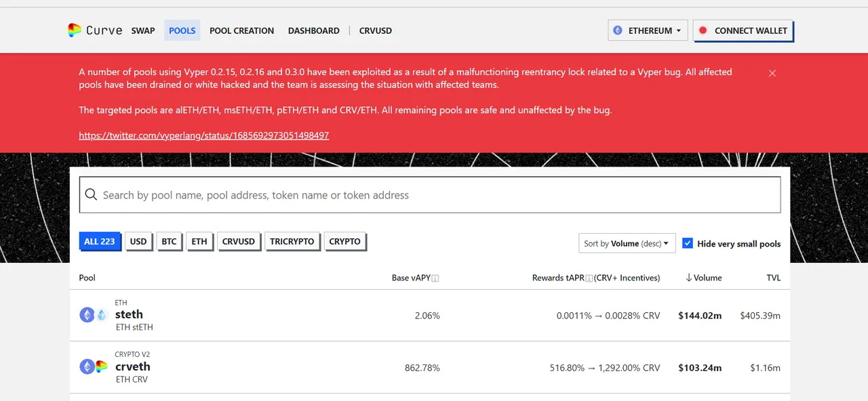
Task: Click the Curve rainbow logo icon
Action: point(75,30)
